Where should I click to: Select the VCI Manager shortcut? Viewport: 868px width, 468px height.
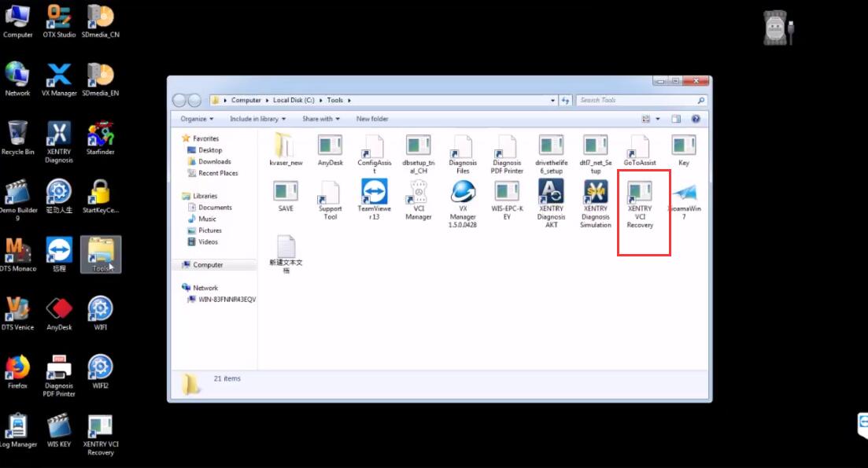(419, 200)
